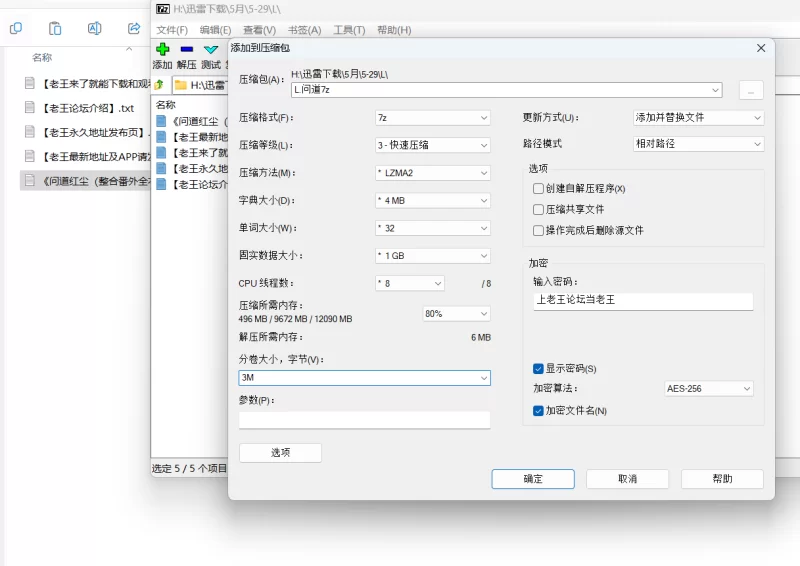Viewport: 800px width, 566px height.
Task: Open the 工具(T) menu
Action: 349,30
